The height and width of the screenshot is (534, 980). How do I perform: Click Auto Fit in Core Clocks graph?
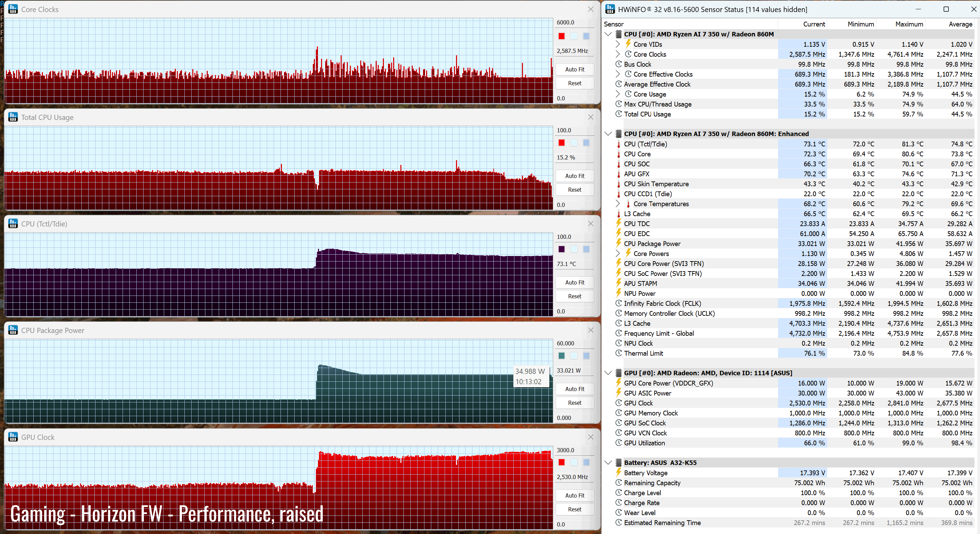pos(574,69)
